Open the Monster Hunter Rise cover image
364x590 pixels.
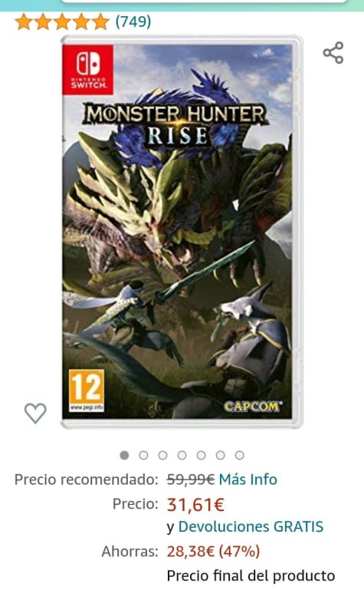[182, 232]
